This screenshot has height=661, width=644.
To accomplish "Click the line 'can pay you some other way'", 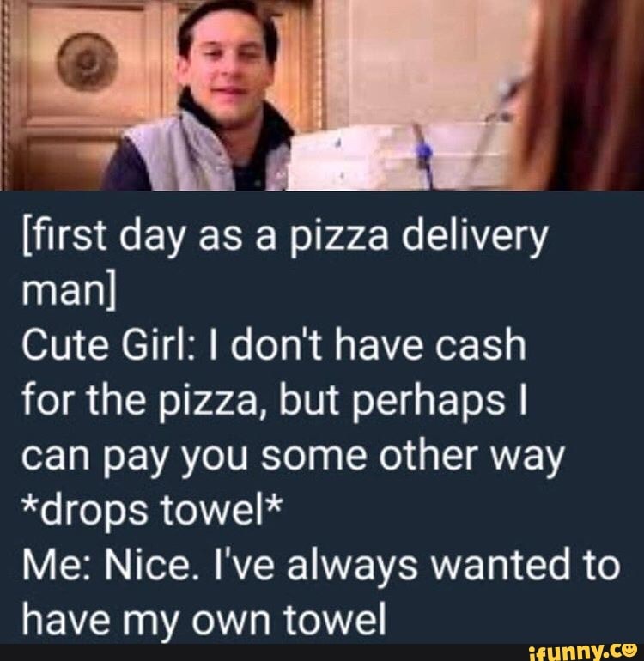I will 293,457.
